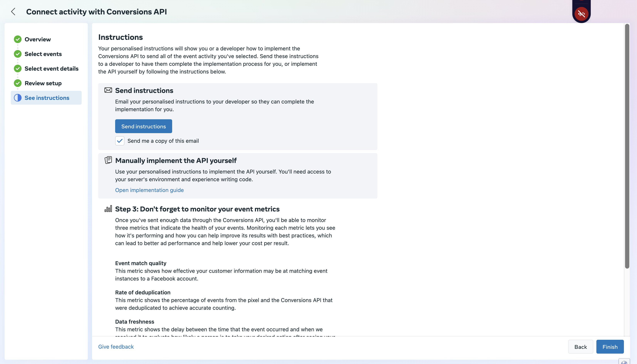Click the Finish button
The height and width of the screenshot is (364, 637).
point(609,346)
